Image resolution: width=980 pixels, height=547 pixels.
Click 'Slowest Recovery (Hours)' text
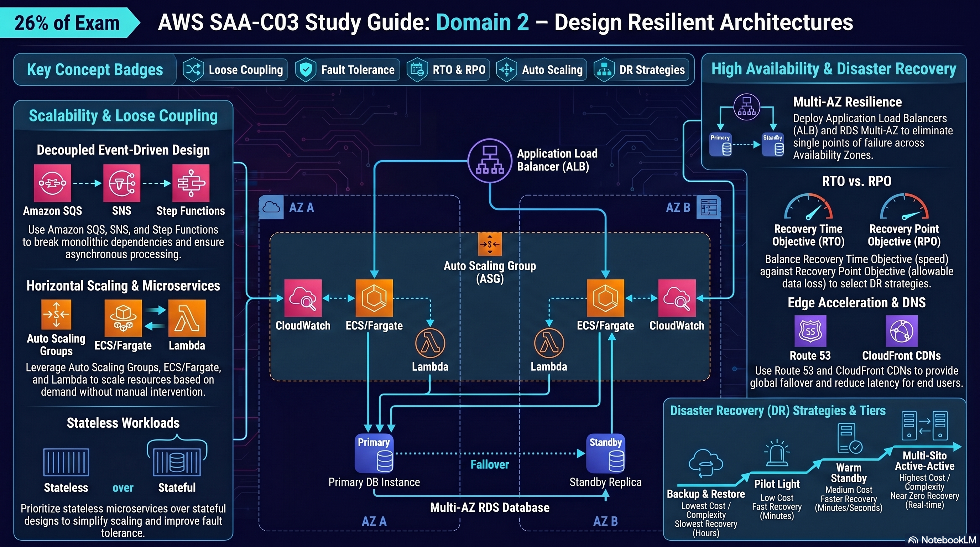(x=706, y=528)
